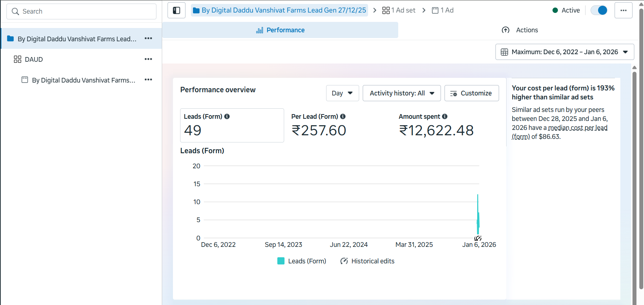Open the Day granularity dropdown
Screen dimensions: 644x305
point(342,93)
